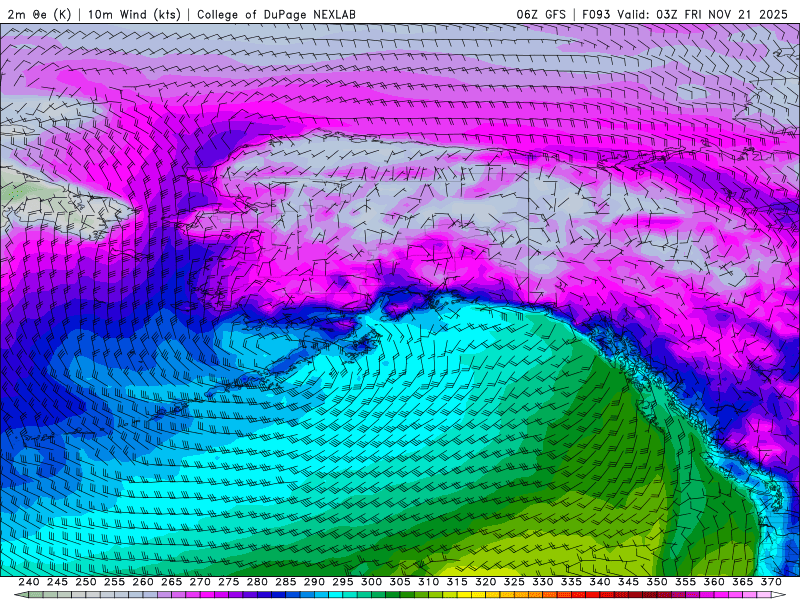Click the 335 value on the legend
This screenshot has width=800, height=600.
(x=571, y=582)
